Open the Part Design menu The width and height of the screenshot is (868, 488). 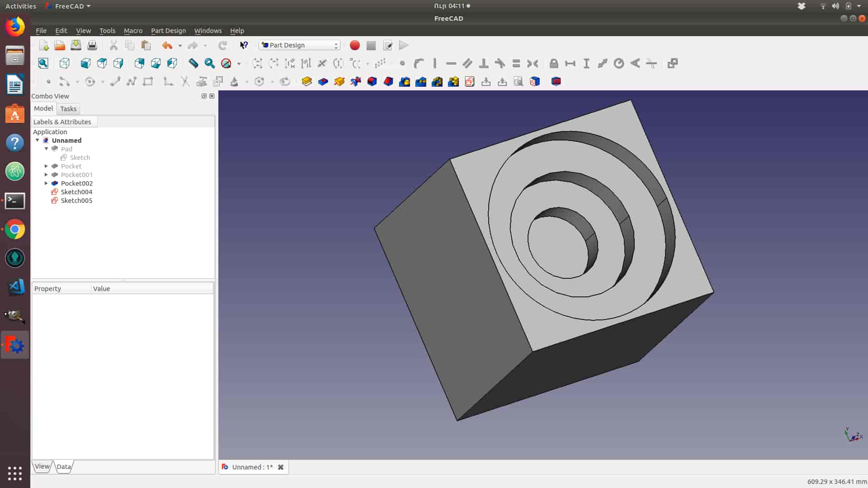[168, 31]
